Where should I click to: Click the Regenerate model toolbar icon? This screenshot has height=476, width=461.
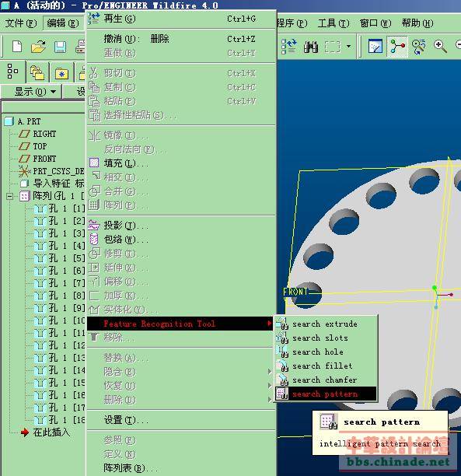click(x=288, y=47)
